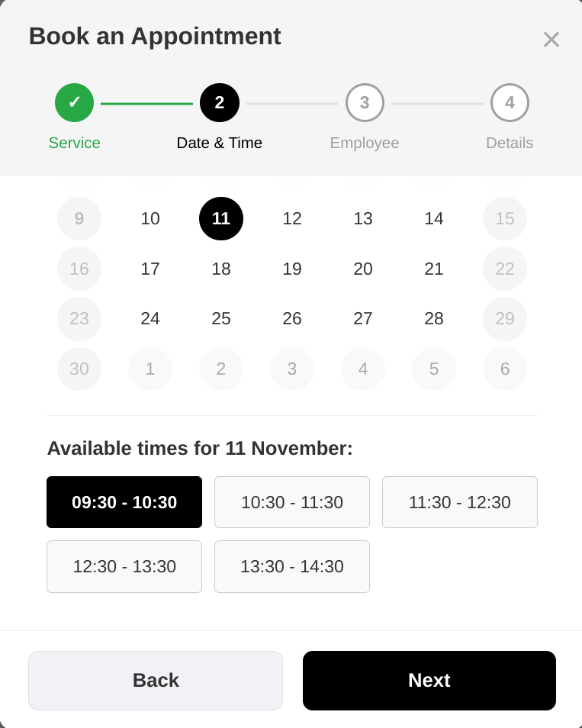The width and height of the screenshot is (582, 728).
Task: Choose the 13:30 - 14:30 time slot
Action: point(292,566)
